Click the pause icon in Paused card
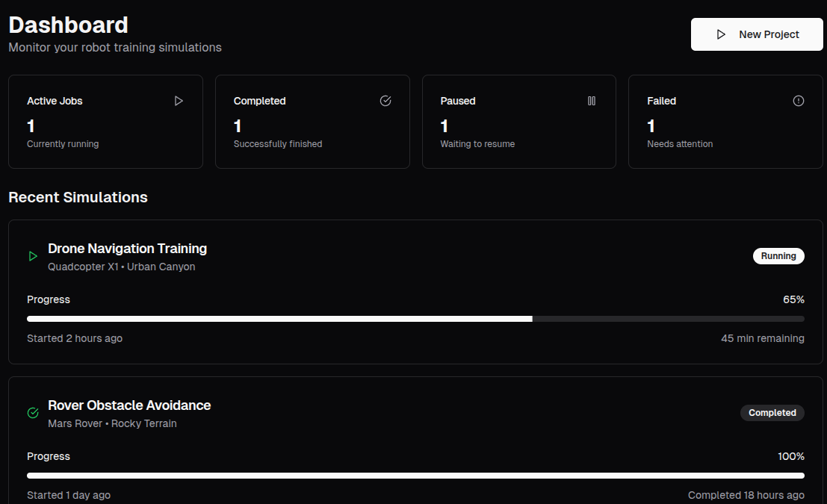The width and height of the screenshot is (827, 504). point(592,101)
